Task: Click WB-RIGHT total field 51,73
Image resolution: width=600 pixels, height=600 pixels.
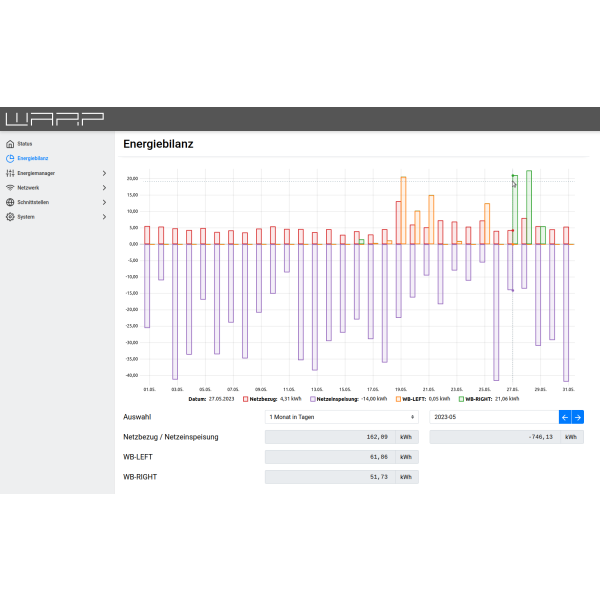Action: pos(330,477)
